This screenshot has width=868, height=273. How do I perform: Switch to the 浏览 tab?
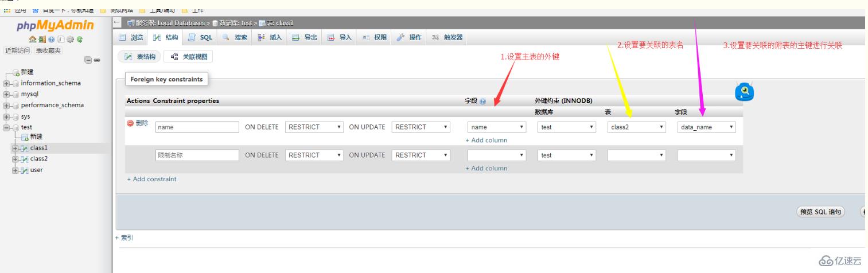[131, 38]
